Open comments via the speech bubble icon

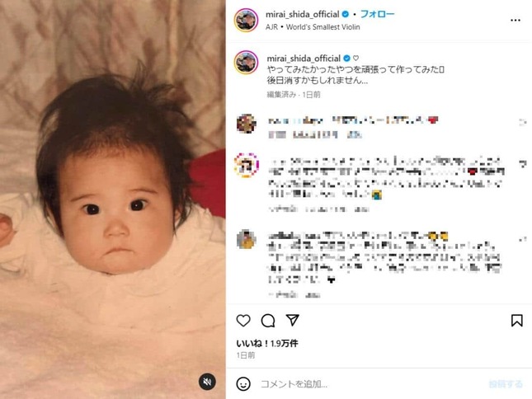coord(268,321)
